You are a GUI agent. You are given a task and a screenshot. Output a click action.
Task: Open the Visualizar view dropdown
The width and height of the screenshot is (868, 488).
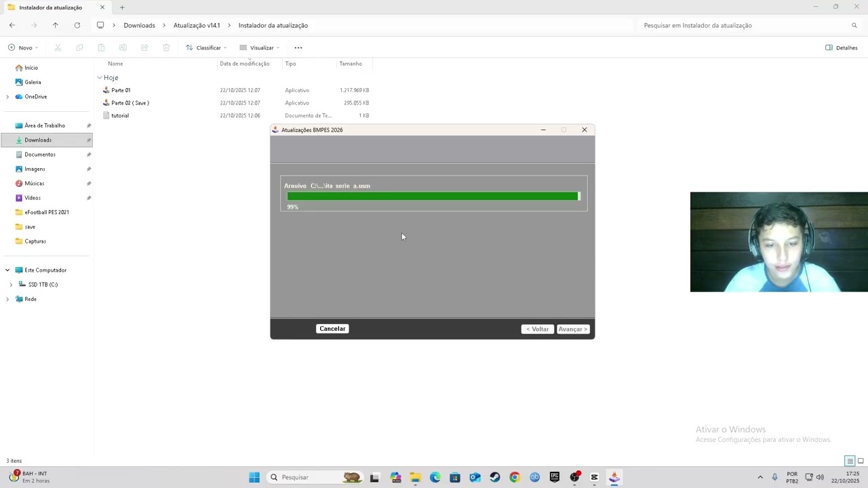click(x=260, y=48)
